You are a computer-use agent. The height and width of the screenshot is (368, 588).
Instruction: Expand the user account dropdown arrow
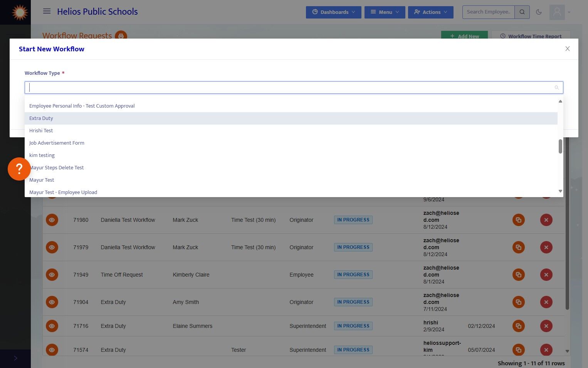pos(569,12)
